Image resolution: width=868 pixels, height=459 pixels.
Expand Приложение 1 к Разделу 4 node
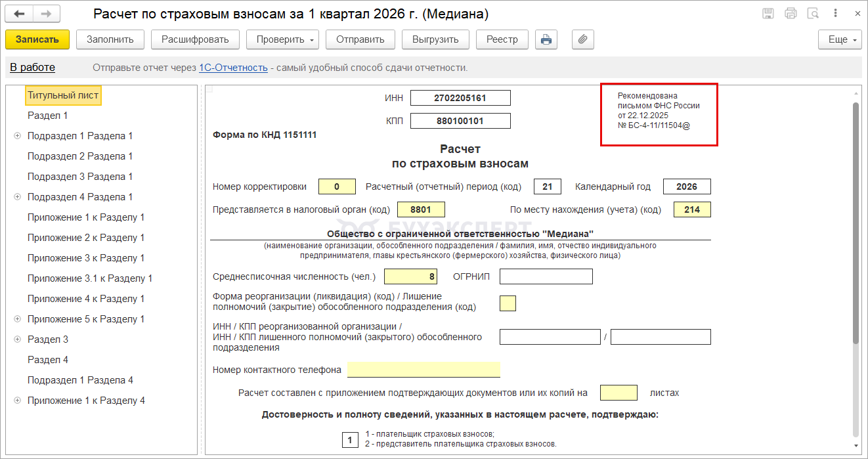coord(17,401)
